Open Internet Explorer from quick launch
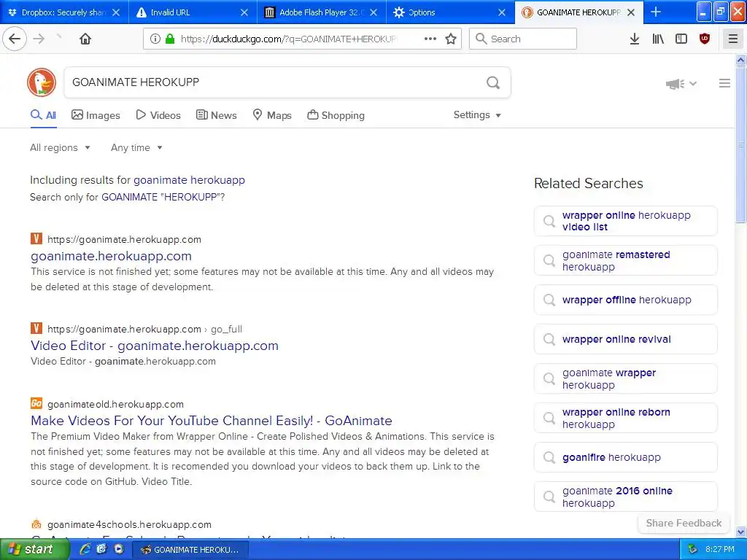Viewport: 747px width, 560px height. tap(85, 549)
